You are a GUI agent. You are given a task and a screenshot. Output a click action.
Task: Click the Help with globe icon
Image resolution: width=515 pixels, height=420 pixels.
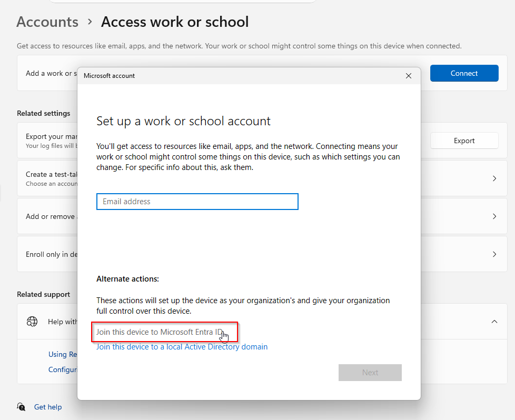coord(32,322)
